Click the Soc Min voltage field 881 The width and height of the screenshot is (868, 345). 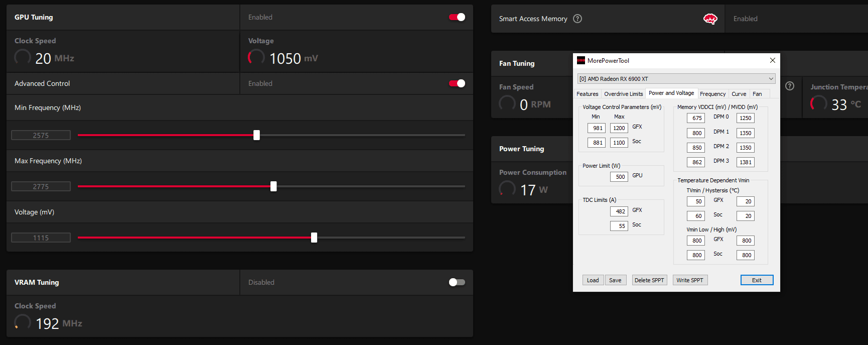(597, 143)
